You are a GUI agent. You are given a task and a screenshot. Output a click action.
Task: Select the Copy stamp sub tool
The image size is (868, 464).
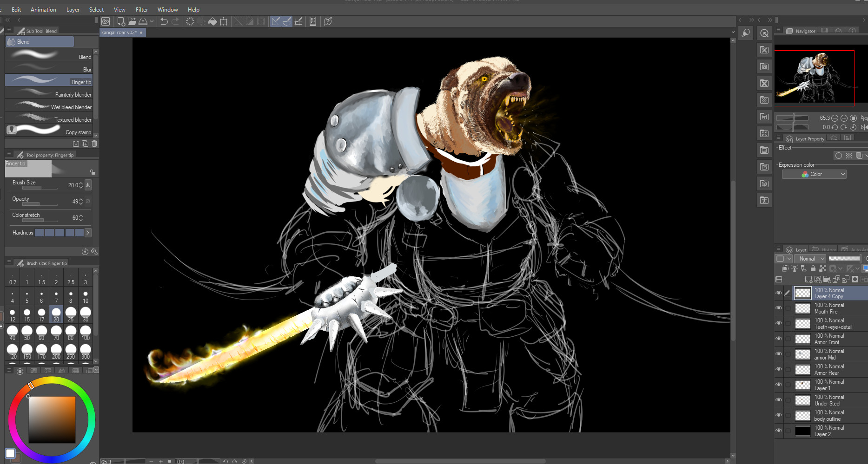[49, 131]
